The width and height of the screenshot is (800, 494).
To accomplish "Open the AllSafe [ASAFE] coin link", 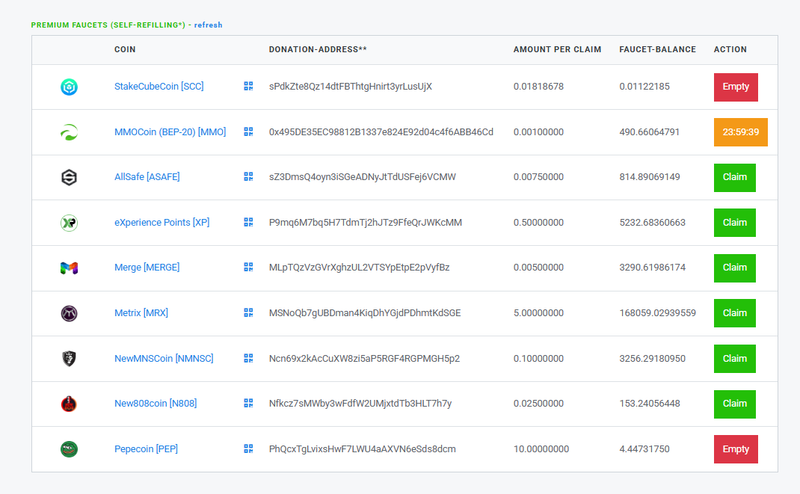I will point(147,177).
